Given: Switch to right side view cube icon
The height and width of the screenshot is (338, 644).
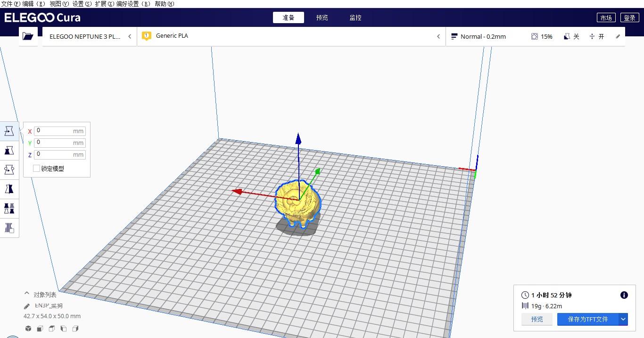Looking at the screenshot, I should click(75, 329).
